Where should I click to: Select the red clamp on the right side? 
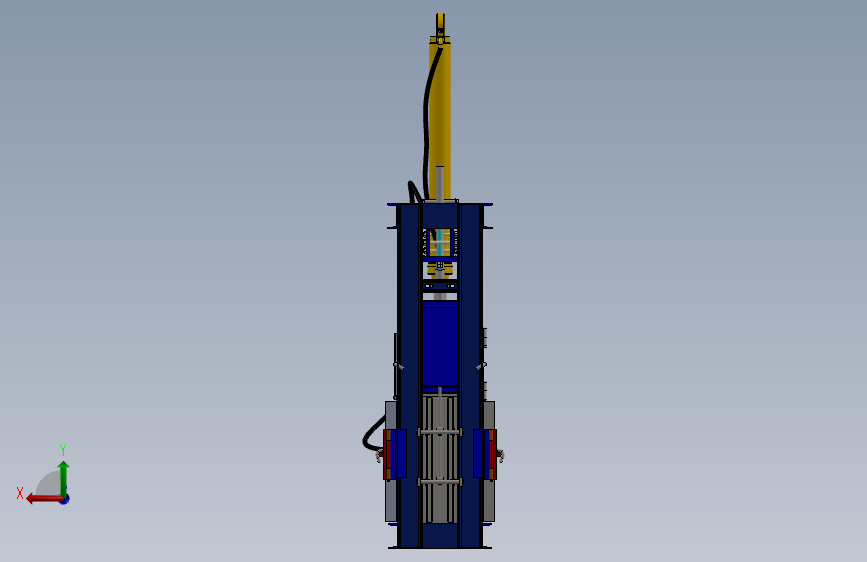(493, 454)
